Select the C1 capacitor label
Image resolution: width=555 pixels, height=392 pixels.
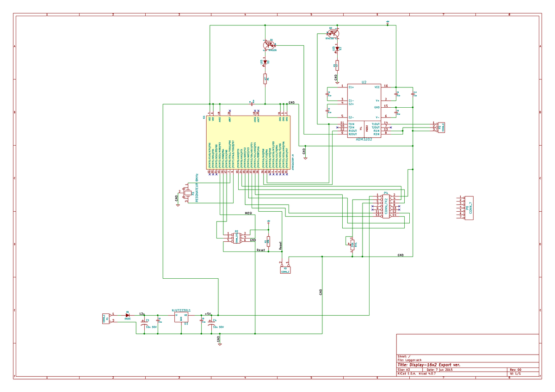148,320
